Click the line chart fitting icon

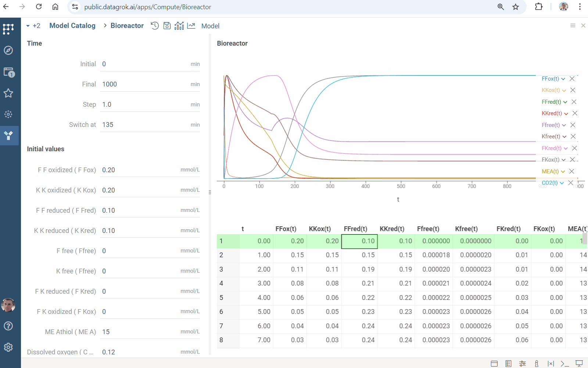click(x=191, y=26)
